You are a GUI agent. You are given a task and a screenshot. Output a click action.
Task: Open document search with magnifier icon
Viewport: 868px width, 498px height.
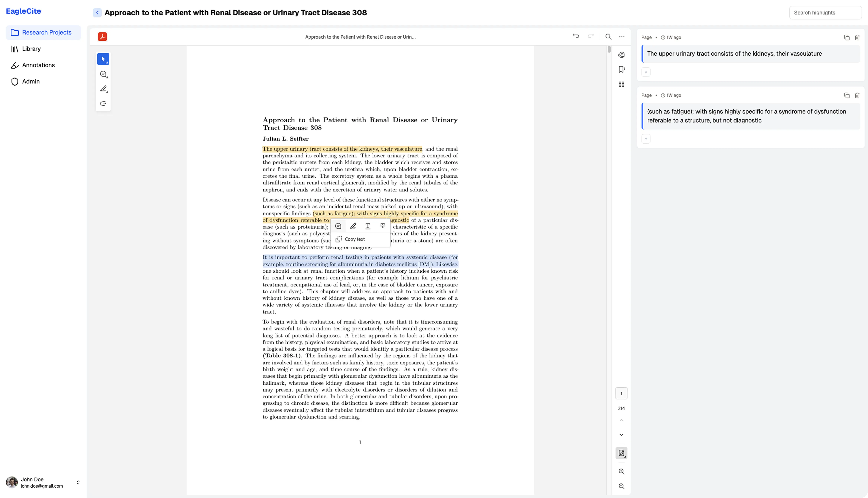608,37
